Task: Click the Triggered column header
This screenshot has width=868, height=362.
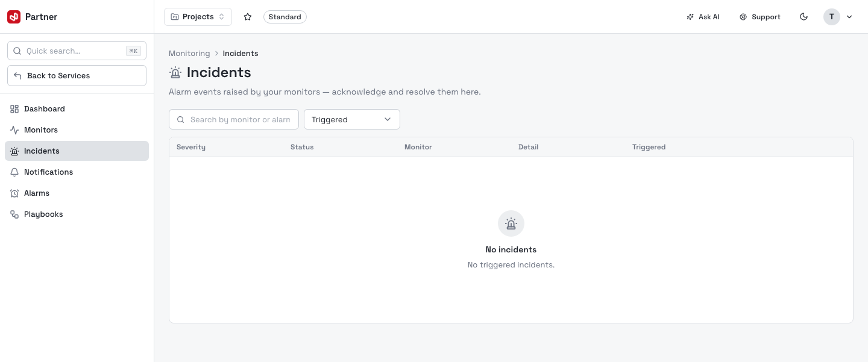Action: click(649, 147)
